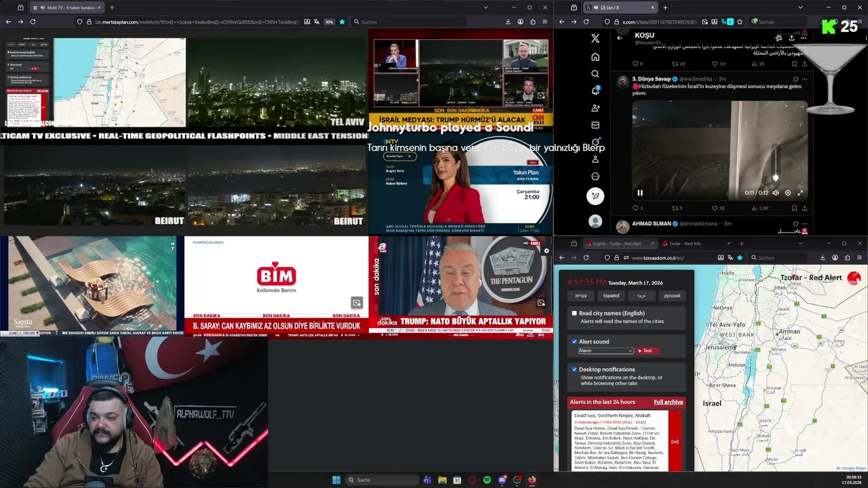868x488 pixels.
Task: Click the X logo in sidebar
Action: tap(595, 39)
